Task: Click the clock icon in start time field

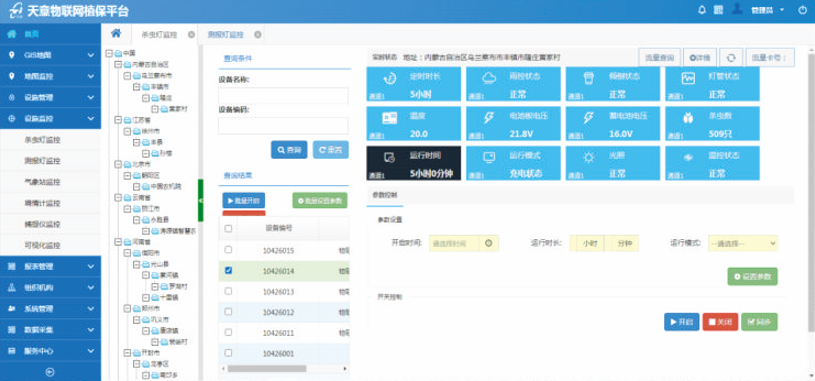Action: pyautogui.click(x=488, y=243)
